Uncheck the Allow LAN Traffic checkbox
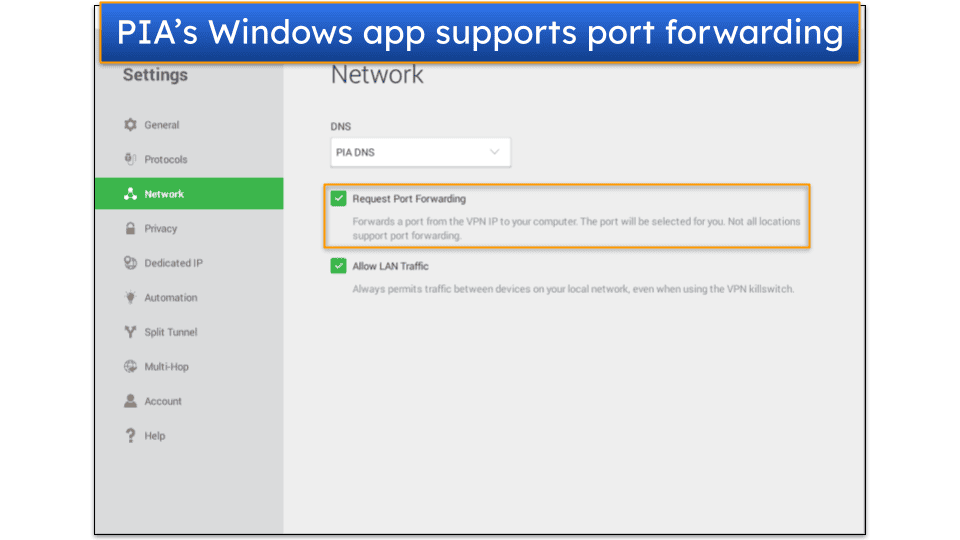This screenshot has height=540, width=960. [339, 266]
